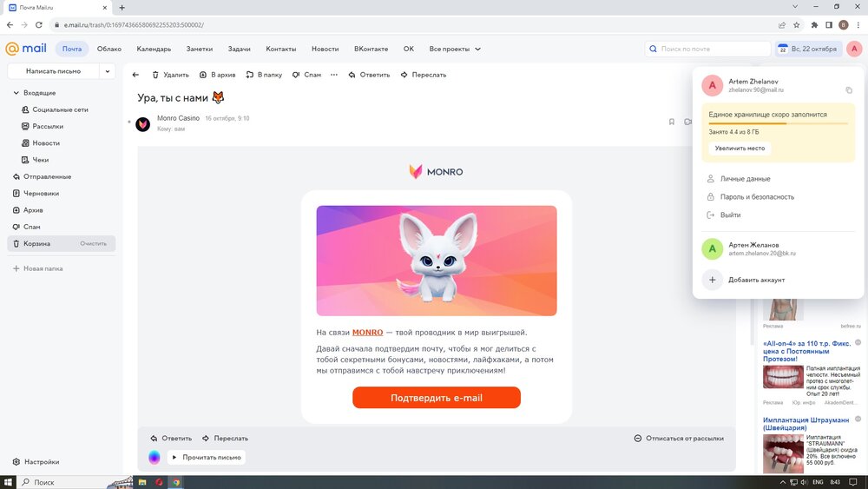The height and width of the screenshot is (489, 868).
Task: Open the Календарь tab
Action: click(x=154, y=49)
